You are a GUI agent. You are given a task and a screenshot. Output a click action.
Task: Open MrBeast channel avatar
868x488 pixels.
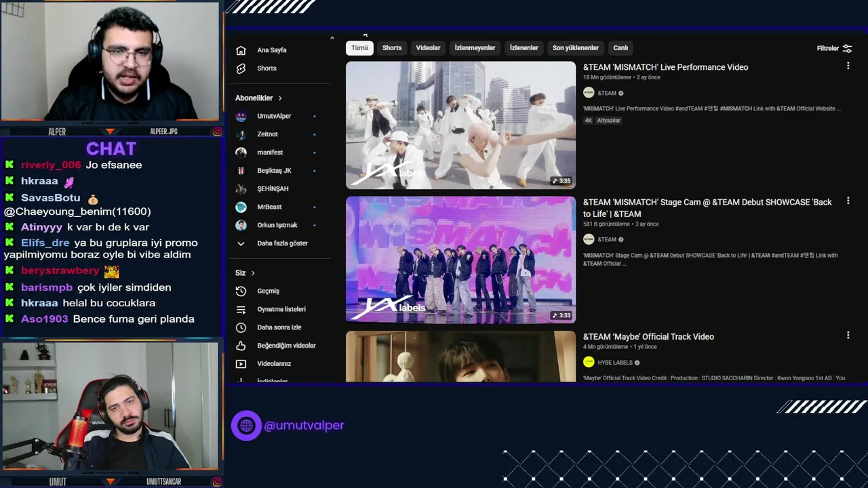point(241,207)
